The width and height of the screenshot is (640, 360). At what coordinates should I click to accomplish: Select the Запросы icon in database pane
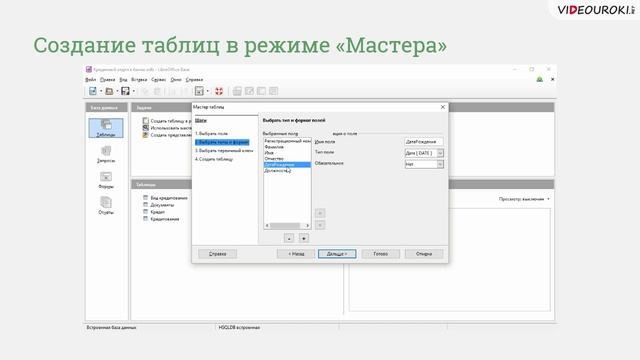tap(106, 154)
